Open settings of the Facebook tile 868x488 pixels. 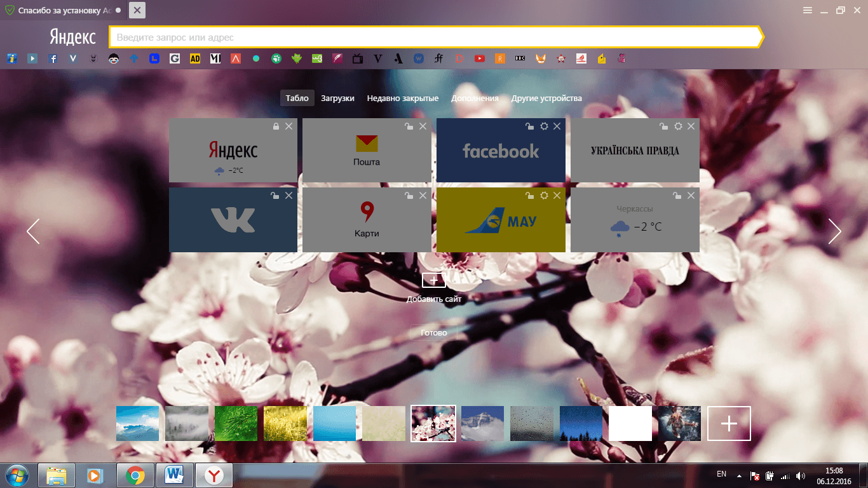pyautogui.click(x=544, y=126)
